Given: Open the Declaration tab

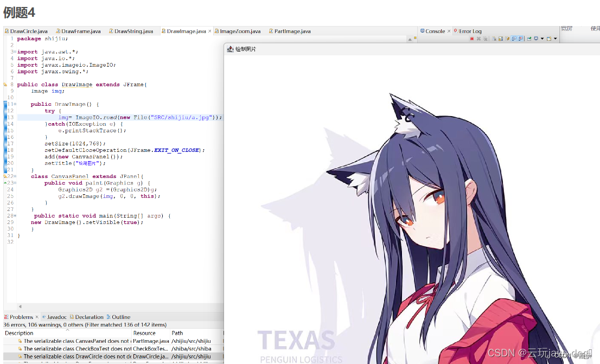Looking at the screenshot, I should [x=86, y=317].
